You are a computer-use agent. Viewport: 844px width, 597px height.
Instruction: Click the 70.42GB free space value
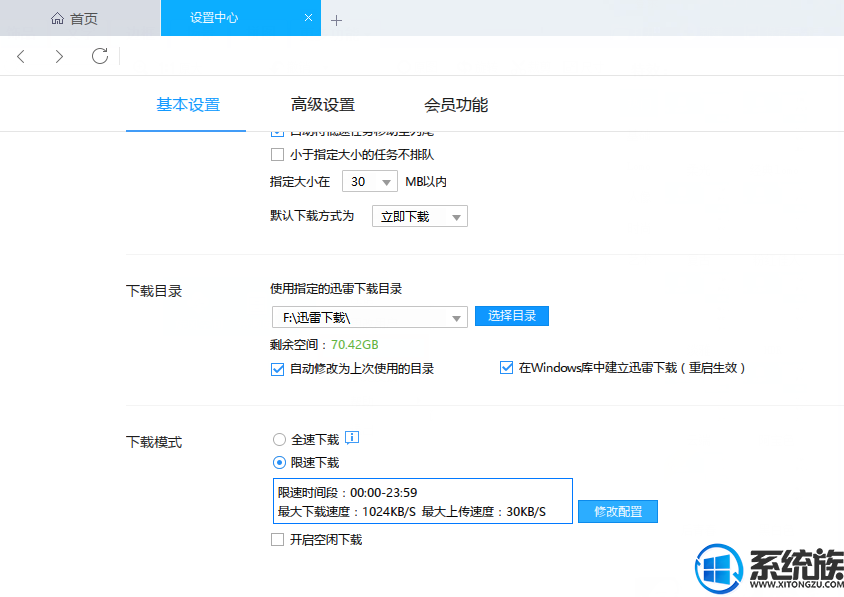coord(355,345)
